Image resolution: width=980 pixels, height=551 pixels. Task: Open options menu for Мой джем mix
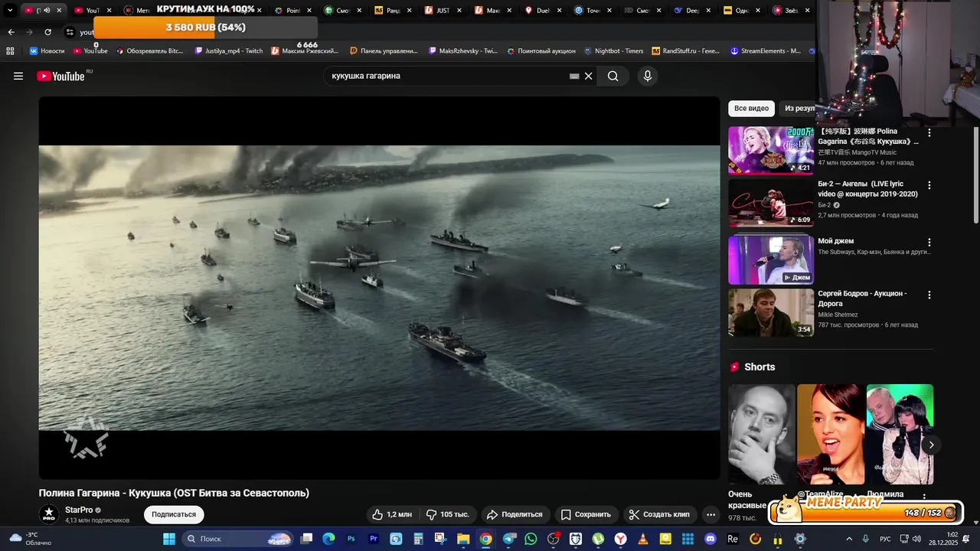(929, 242)
